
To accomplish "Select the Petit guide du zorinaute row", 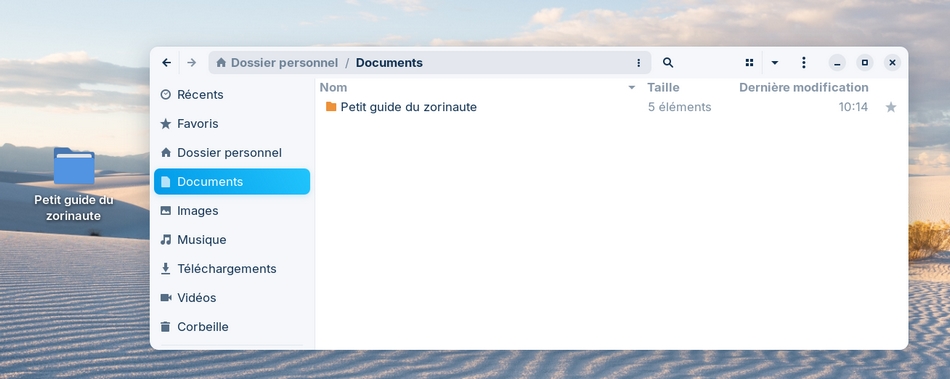I will (x=611, y=107).
